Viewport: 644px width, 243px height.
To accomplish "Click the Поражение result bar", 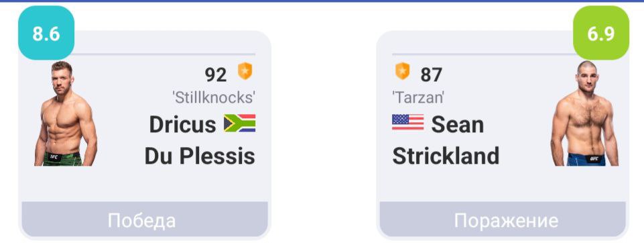I will click(503, 219).
